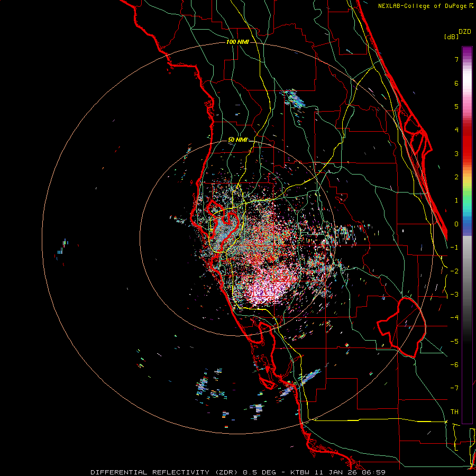
Task: Click the "100 NMI" range ring label
Action: coord(237,42)
